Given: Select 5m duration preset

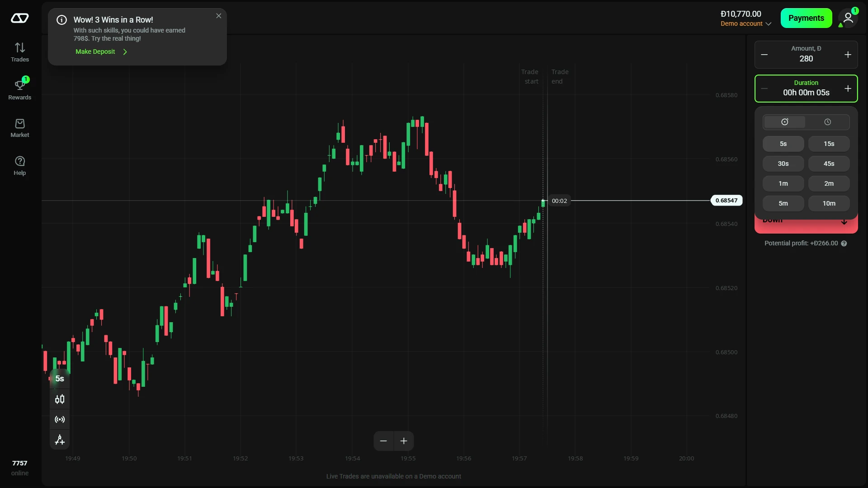Looking at the screenshot, I should [783, 203].
